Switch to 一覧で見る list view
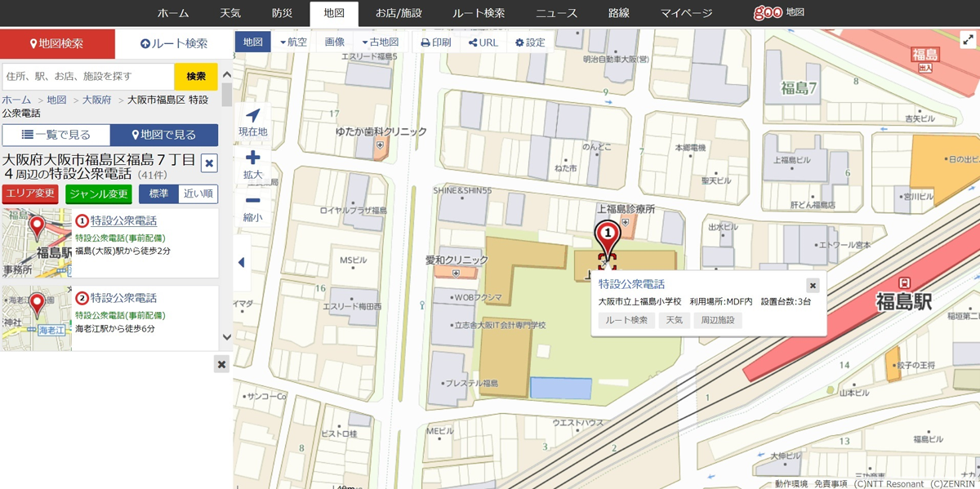This screenshot has height=489, width=980. (x=56, y=135)
